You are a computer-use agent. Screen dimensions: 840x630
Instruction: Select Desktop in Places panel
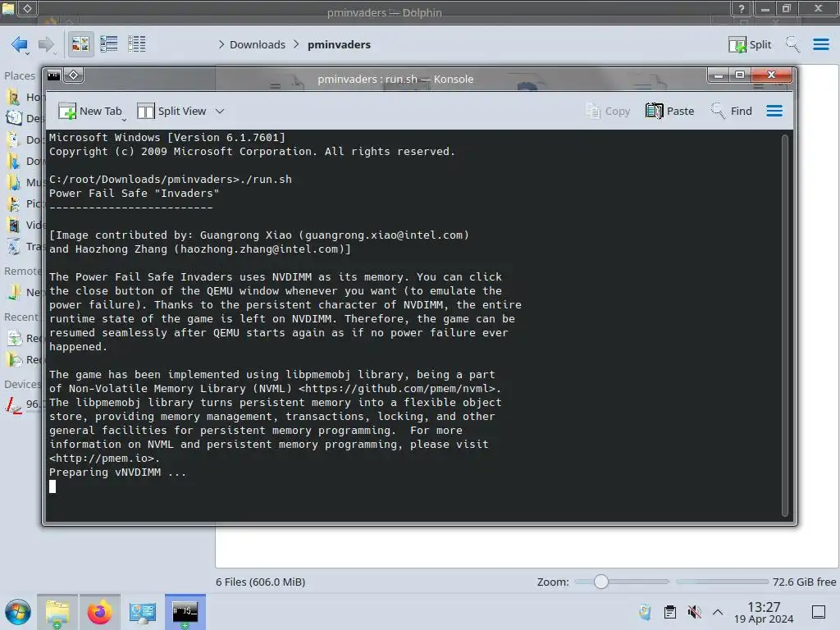click(x=24, y=118)
